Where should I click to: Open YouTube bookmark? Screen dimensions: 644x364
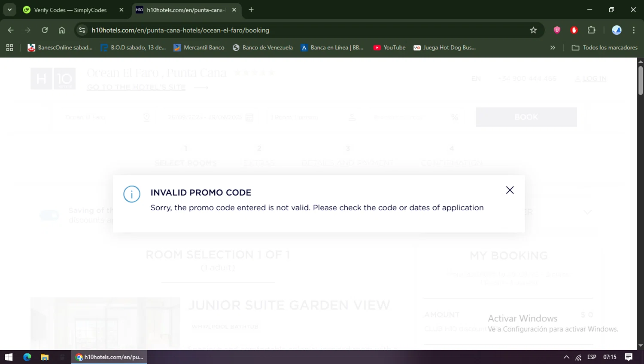389,48
